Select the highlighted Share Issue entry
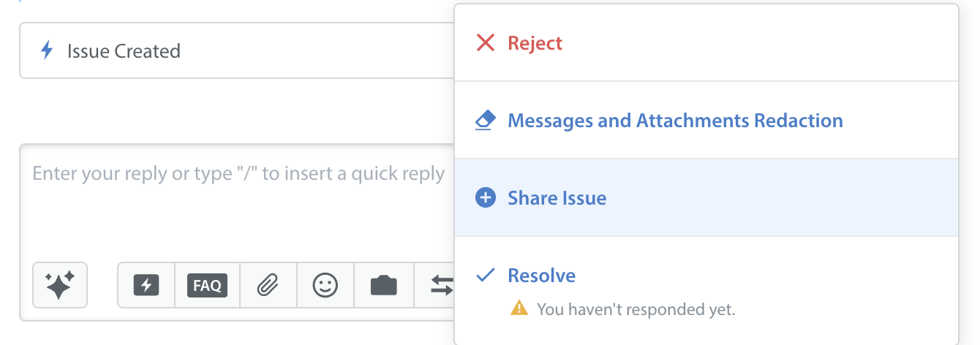 (x=706, y=197)
